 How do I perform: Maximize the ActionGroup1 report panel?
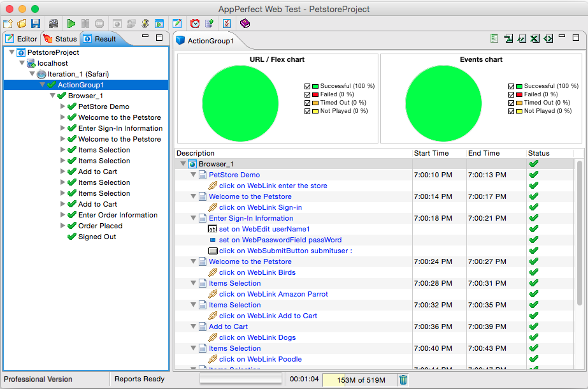[576, 38]
